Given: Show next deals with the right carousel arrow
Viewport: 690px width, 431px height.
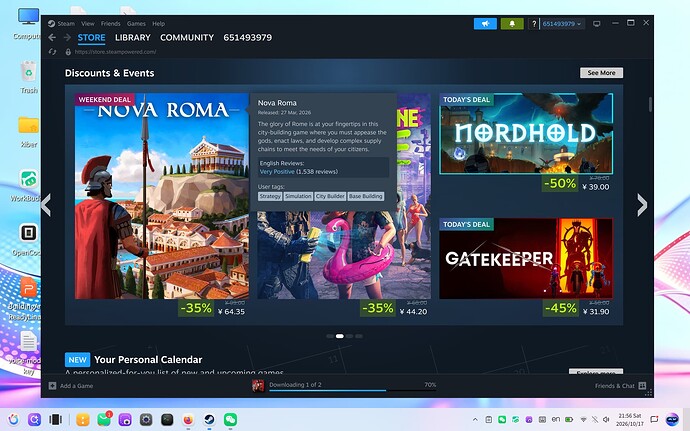Looking at the screenshot, I should coord(642,205).
